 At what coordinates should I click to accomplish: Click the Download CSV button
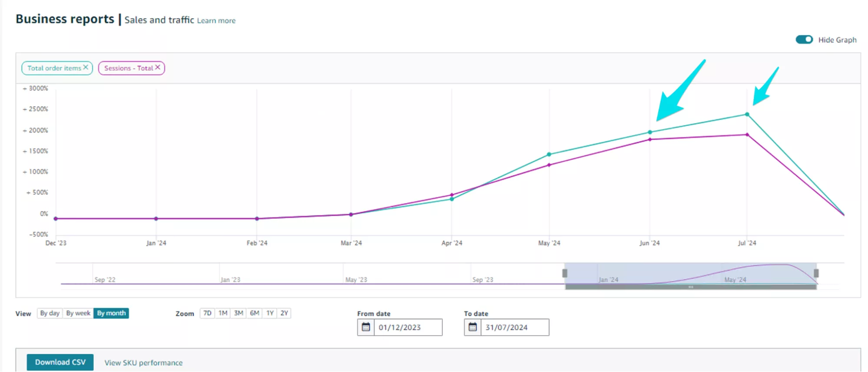[x=60, y=362]
